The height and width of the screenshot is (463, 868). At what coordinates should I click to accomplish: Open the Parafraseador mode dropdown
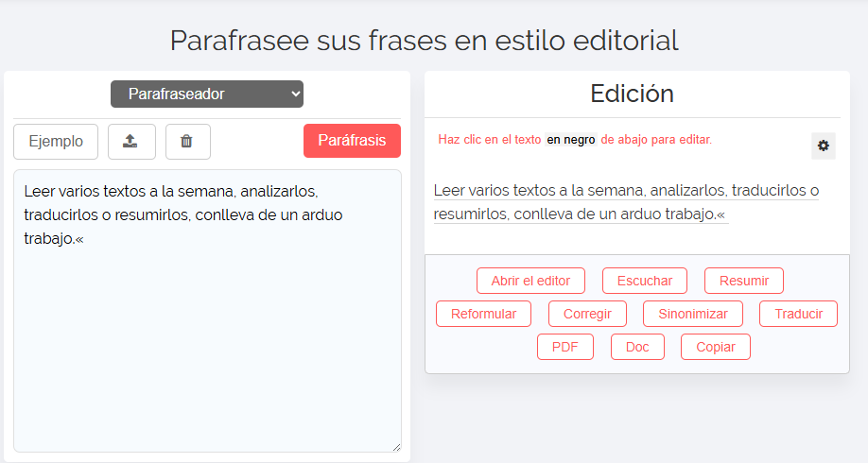coord(207,94)
